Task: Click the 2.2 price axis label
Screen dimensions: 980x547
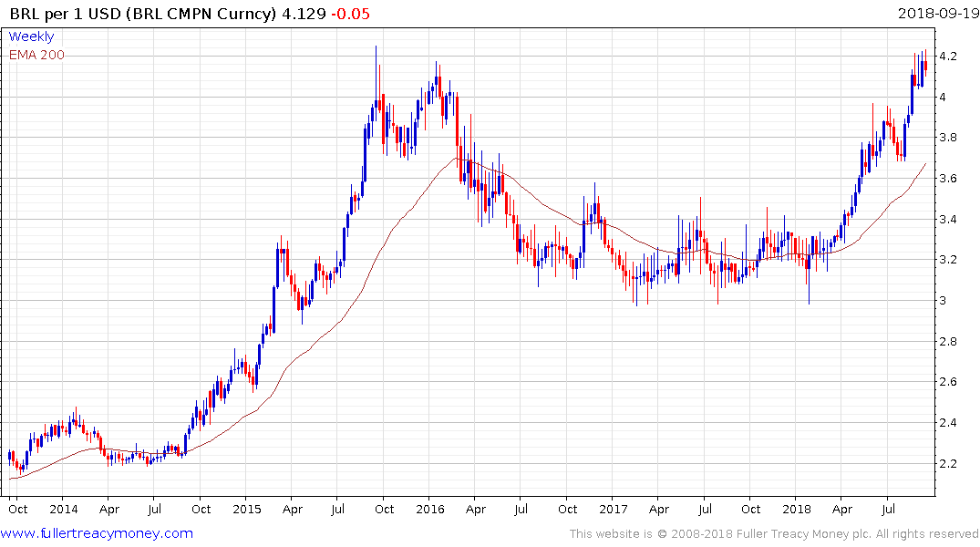Action: click(948, 463)
